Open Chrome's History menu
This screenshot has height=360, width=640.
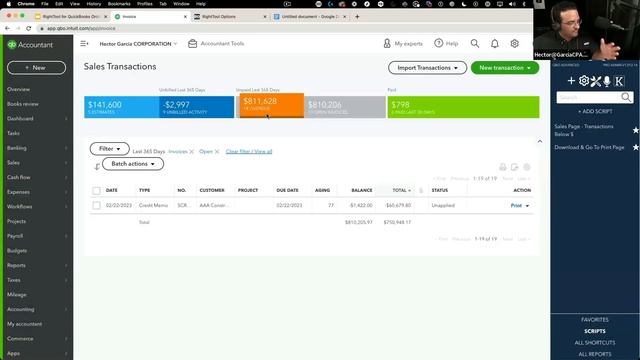click(93, 4)
